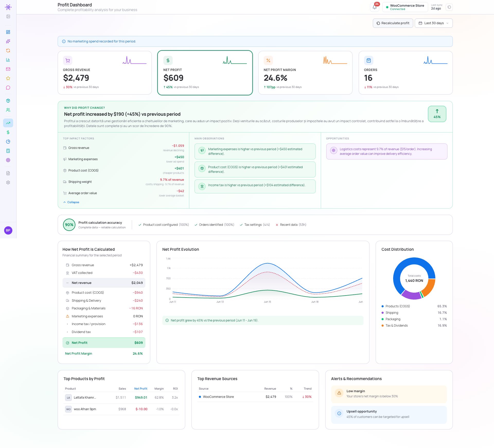The height and width of the screenshot is (448, 494).
Task: Open the BP user avatar
Action: pos(8,230)
